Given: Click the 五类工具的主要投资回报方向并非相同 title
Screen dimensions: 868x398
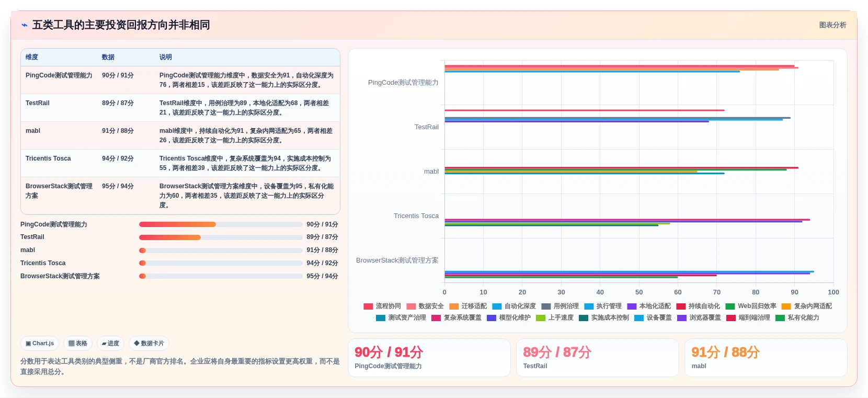Looking at the screenshot, I should (121, 25).
